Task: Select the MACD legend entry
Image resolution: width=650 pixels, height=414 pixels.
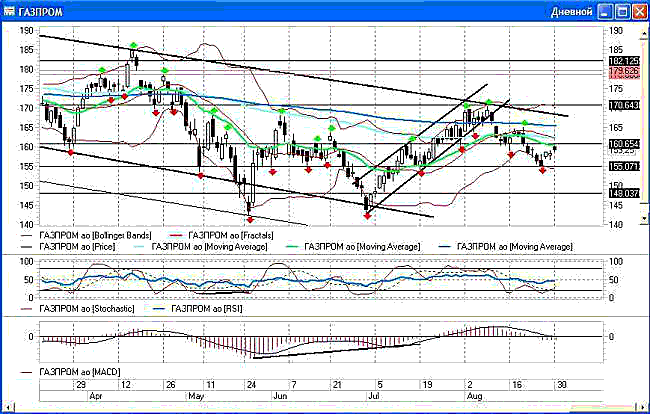Action: (x=70, y=372)
